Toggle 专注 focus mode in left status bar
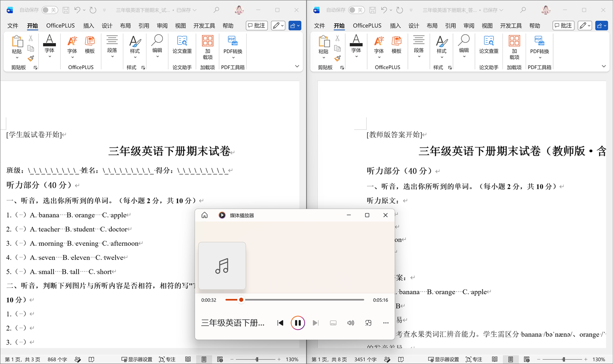Viewport: 613px width, 364px height. click(x=167, y=359)
